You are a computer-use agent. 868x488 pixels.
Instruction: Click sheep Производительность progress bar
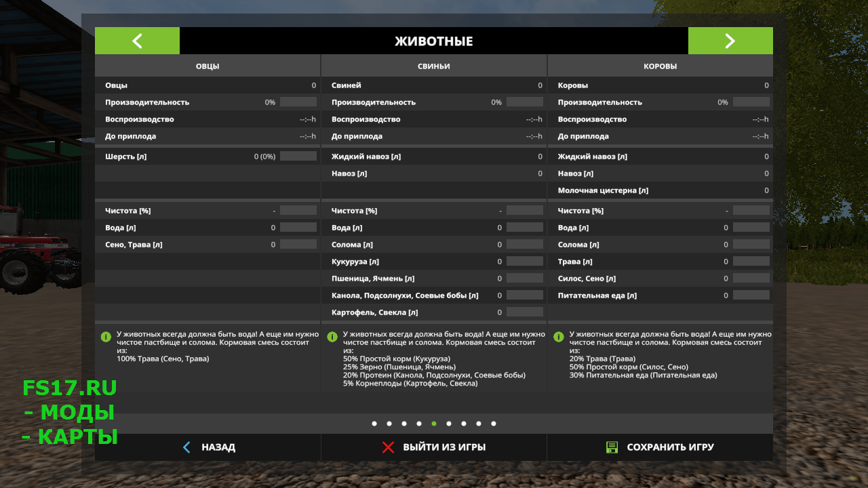pyautogui.click(x=298, y=102)
